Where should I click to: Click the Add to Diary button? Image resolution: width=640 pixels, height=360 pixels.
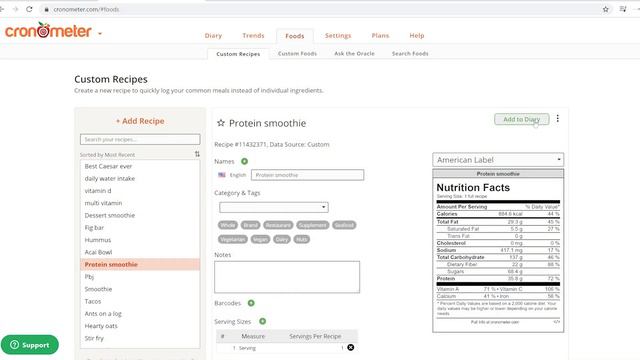[x=521, y=119]
